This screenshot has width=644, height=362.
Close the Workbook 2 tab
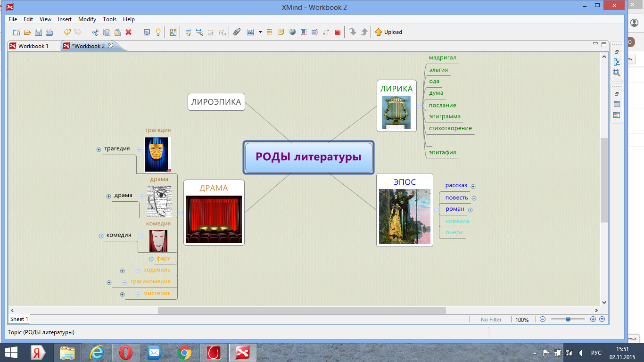tap(111, 46)
